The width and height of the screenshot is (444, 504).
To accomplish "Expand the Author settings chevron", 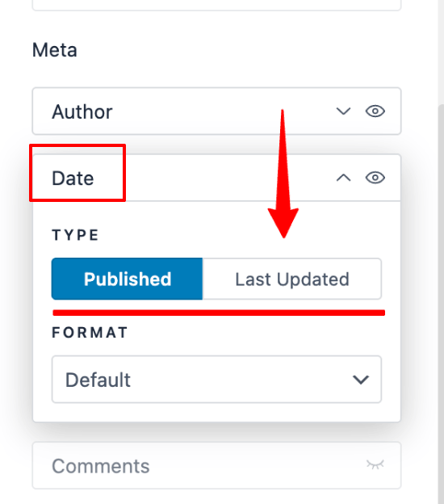I will point(343,111).
